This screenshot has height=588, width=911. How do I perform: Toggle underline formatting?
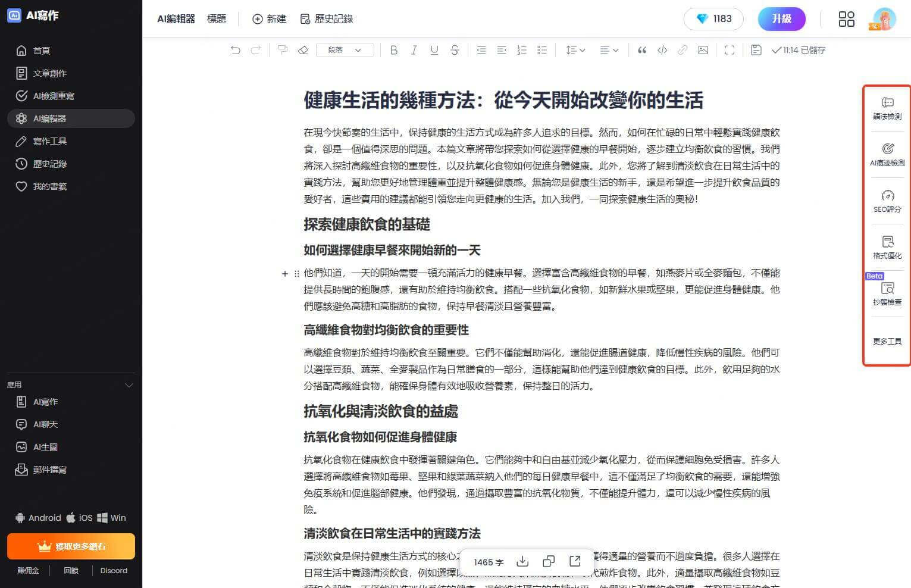434,50
